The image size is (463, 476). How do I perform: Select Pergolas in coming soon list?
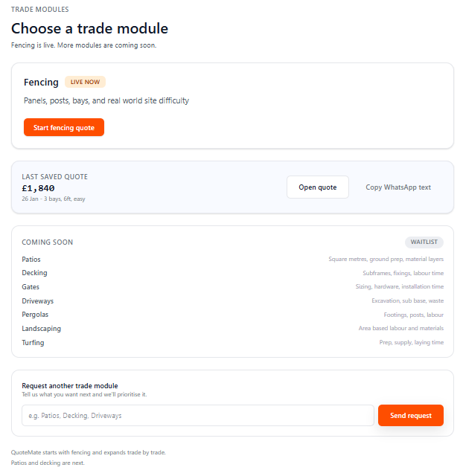pyautogui.click(x=35, y=315)
